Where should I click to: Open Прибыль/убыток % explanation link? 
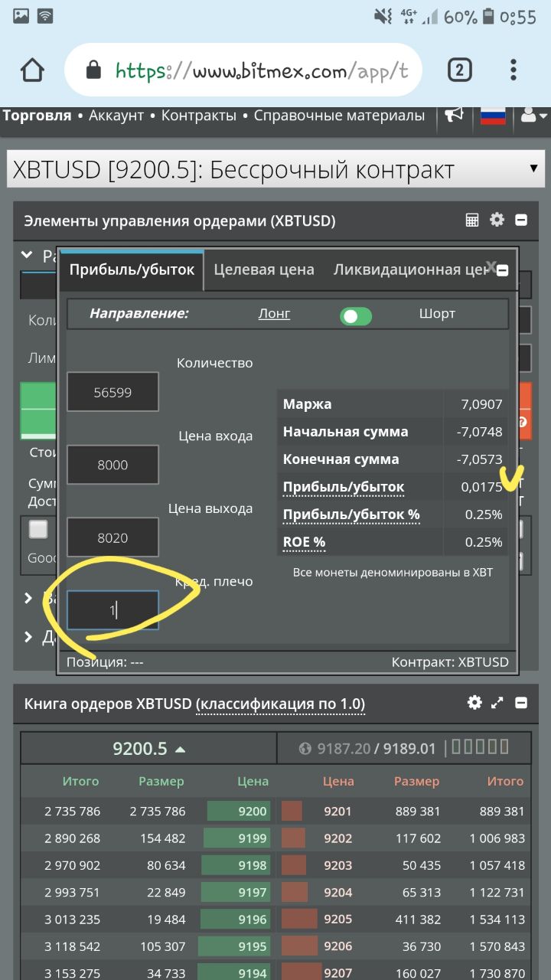(x=351, y=514)
